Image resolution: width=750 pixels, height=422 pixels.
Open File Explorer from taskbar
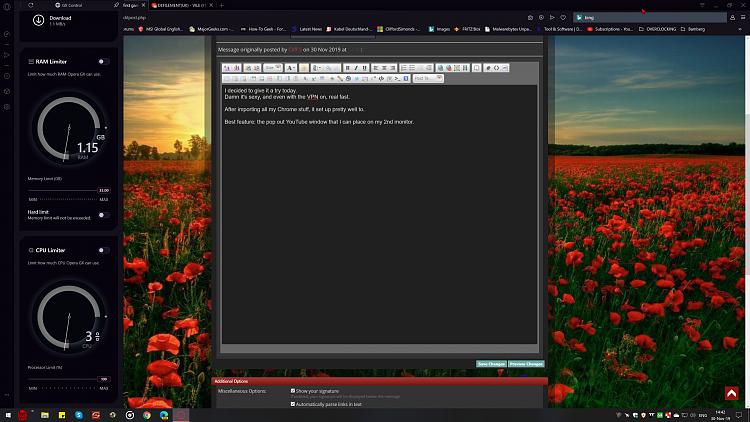(44, 415)
